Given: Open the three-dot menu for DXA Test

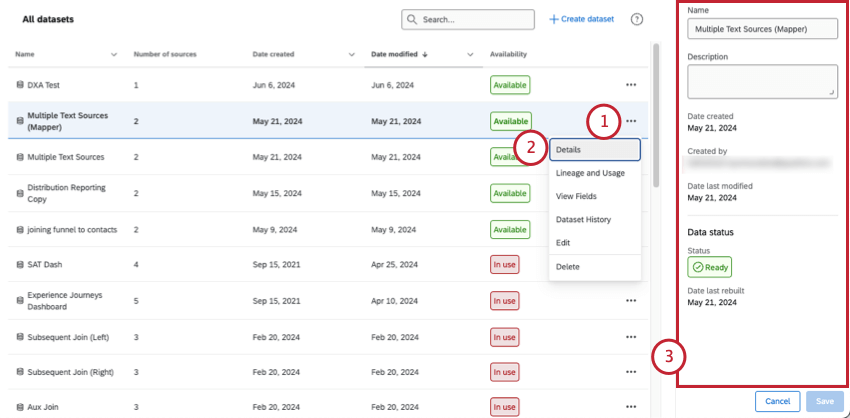Looking at the screenshot, I should pyautogui.click(x=630, y=85).
